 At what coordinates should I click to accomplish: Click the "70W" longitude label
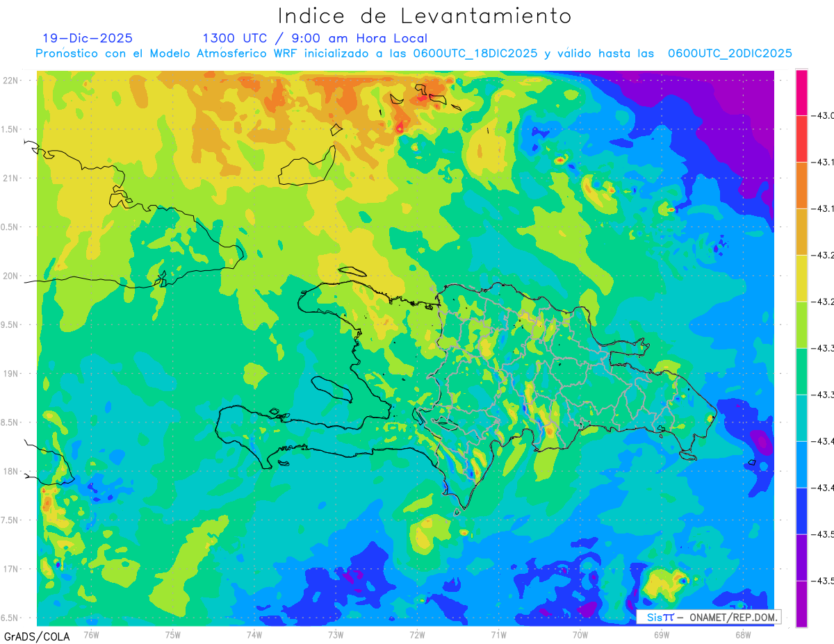(580, 634)
